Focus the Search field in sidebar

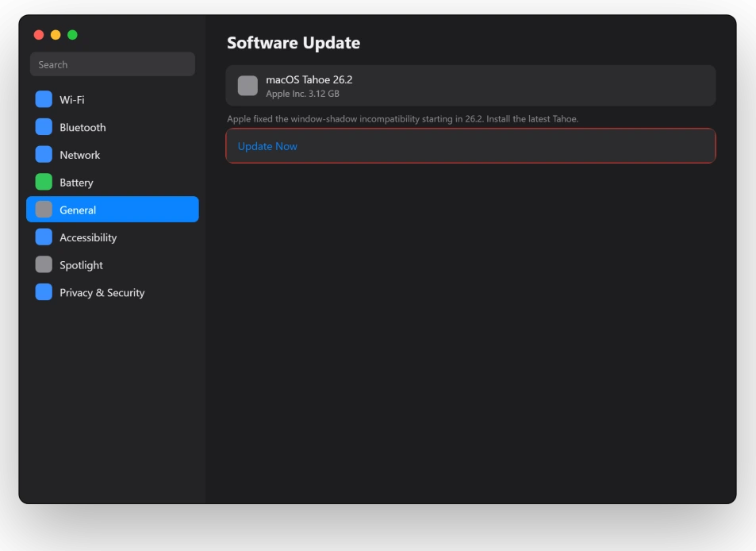pos(113,64)
